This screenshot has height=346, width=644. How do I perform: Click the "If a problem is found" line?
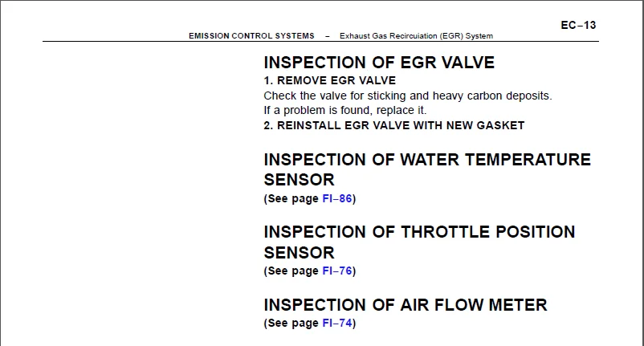pyautogui.click(x=345, y=110)
